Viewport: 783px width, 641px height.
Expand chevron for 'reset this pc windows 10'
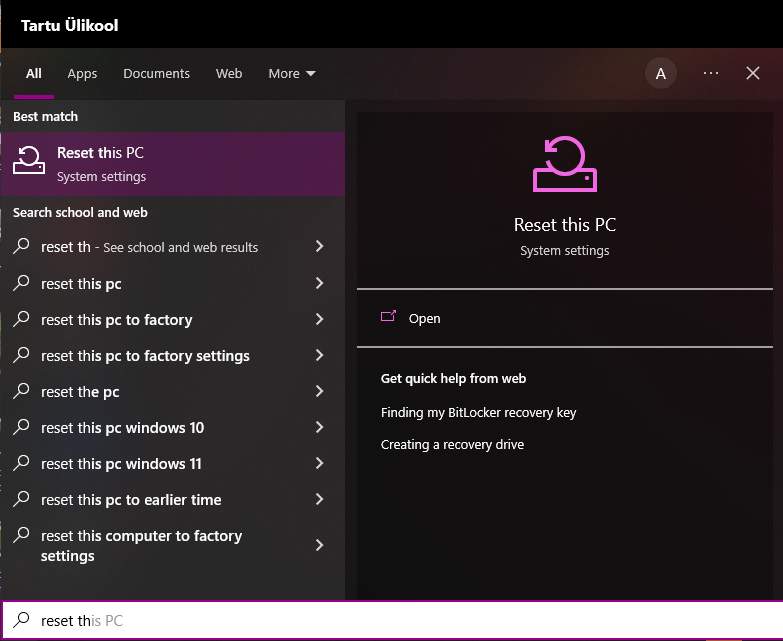(x=320, y=427)
